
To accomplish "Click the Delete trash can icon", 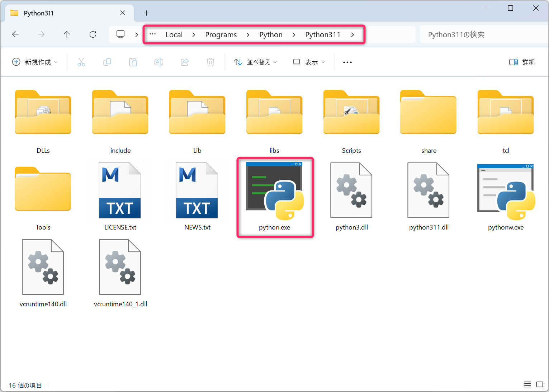I will point(210,62).
